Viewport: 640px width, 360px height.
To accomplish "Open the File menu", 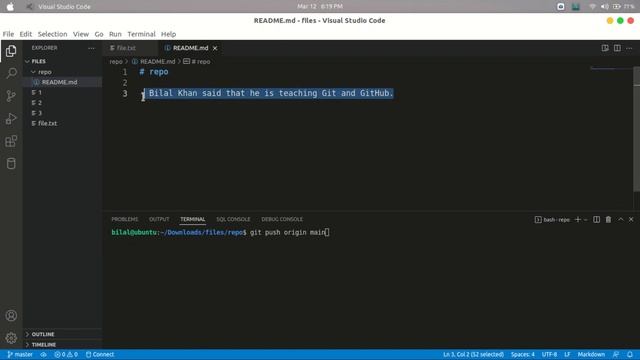I will click(x=8, y=34).
